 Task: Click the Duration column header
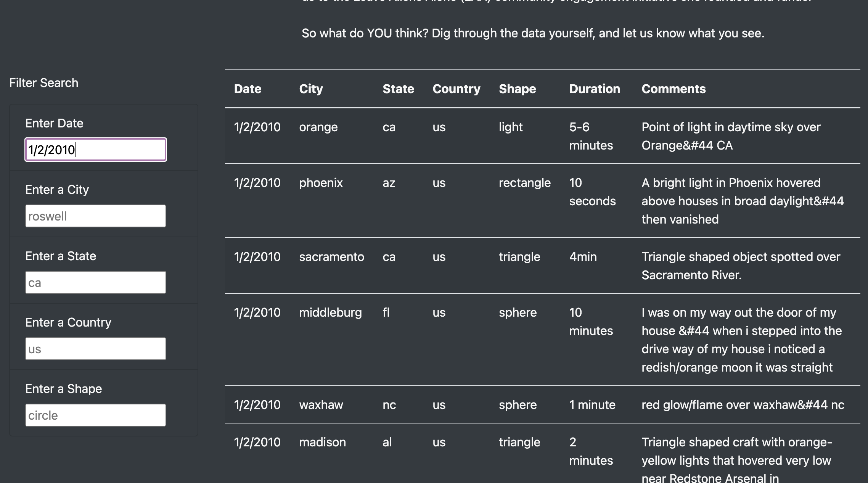click(594, 89)
